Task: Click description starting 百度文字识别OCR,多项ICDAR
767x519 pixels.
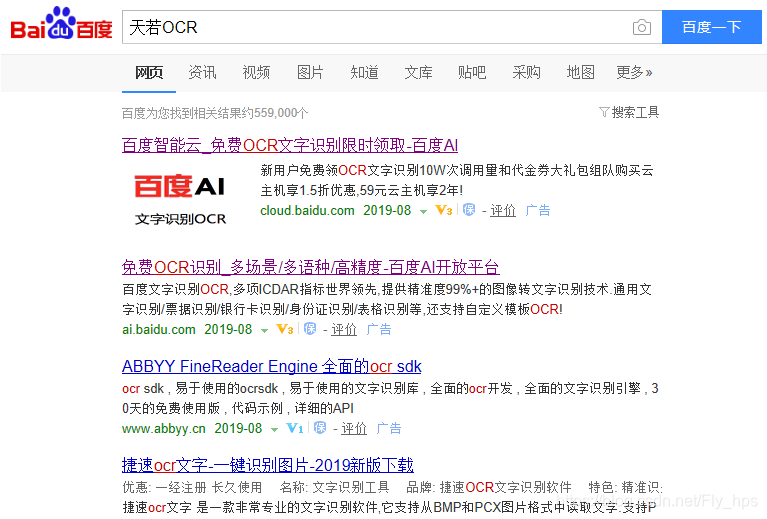Action: click(x=387, y=299)
